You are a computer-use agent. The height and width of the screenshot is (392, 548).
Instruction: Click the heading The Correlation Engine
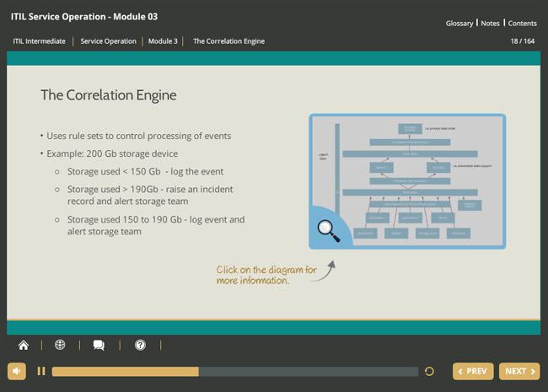(109, 95)
